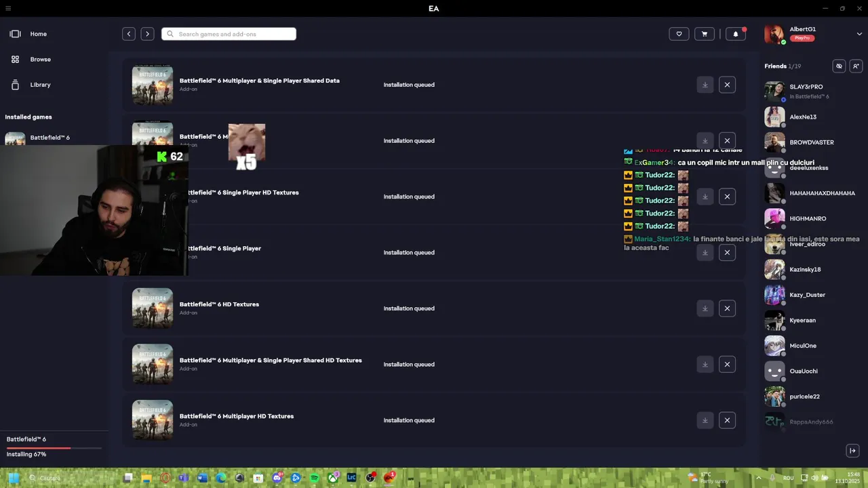Open Discord from taskbar
The image size is (868, 488).
(x=277, y=478)
